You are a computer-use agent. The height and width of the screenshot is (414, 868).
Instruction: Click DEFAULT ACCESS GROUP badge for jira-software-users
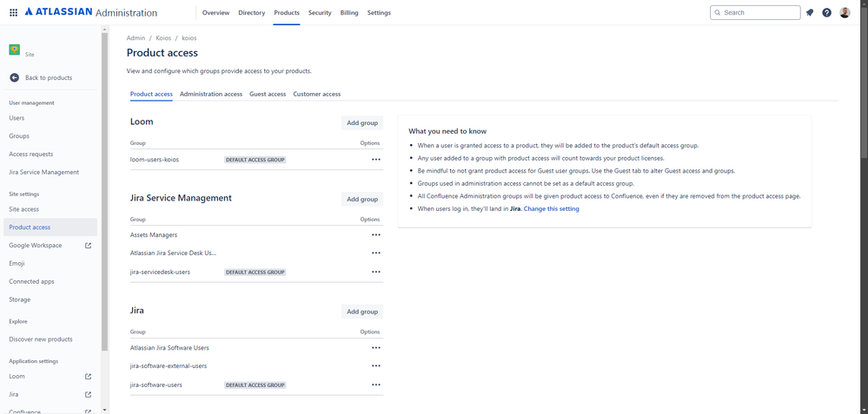(x=255, y=384)
